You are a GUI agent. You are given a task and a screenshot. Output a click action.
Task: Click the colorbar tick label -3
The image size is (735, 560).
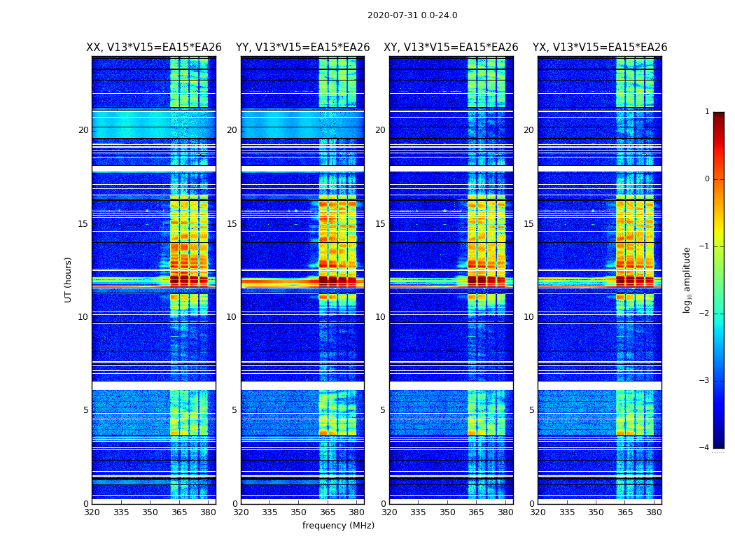708,381
